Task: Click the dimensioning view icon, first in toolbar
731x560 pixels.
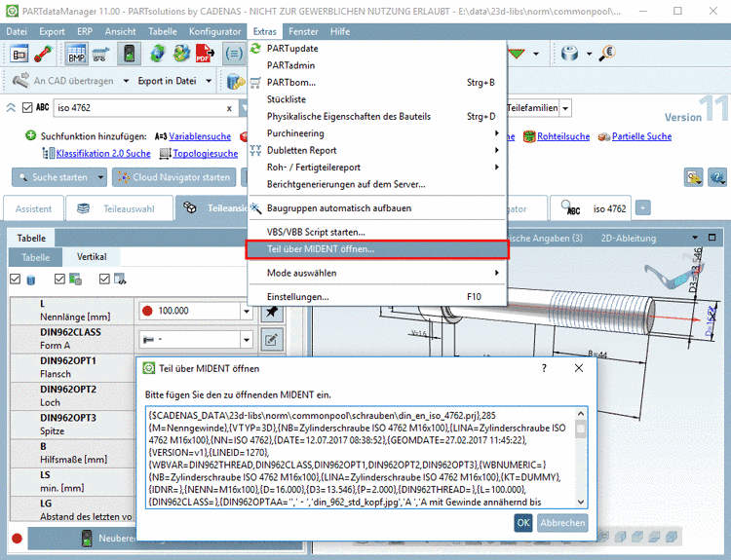Action: (19, 54)
